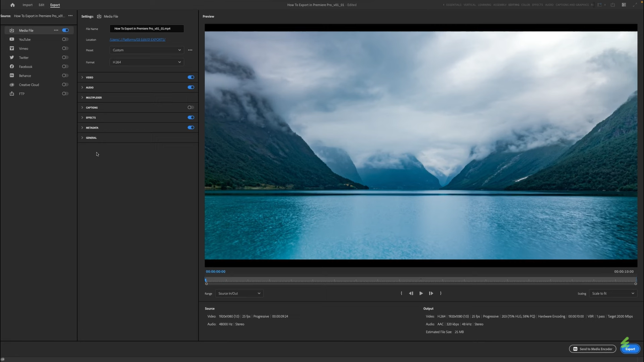Image resolution: width=644 pixels, height=362 pixels.
Task: Open preset three-dot more options
Action: point(190,50)
